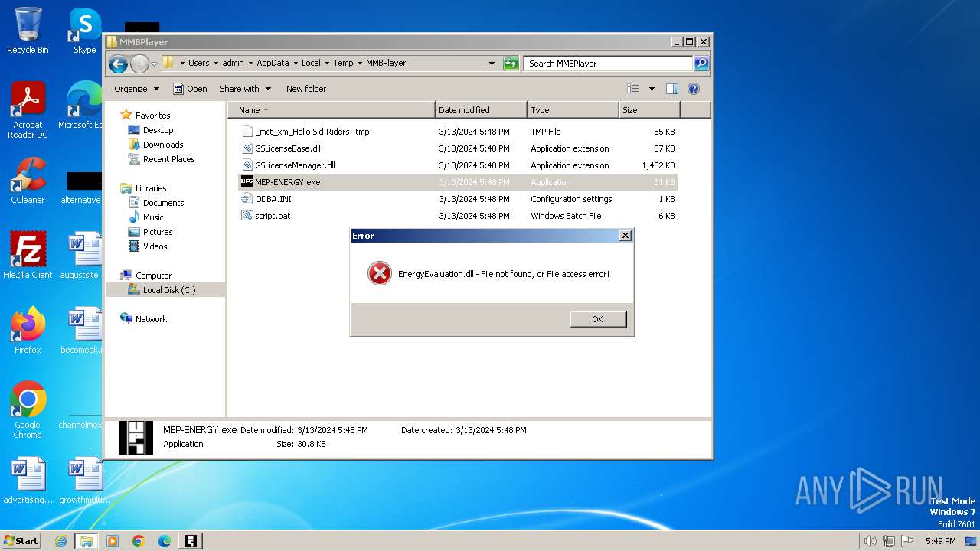Open Explorer help question mark icon
Image resolution: width=980 pixels, height=551 pixels.
694,89
